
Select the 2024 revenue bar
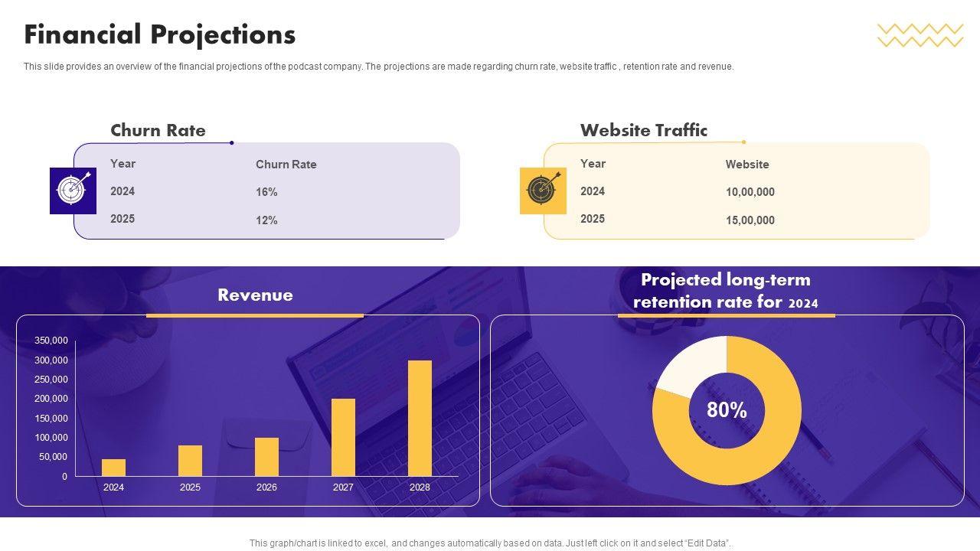(x=113, y=468)
